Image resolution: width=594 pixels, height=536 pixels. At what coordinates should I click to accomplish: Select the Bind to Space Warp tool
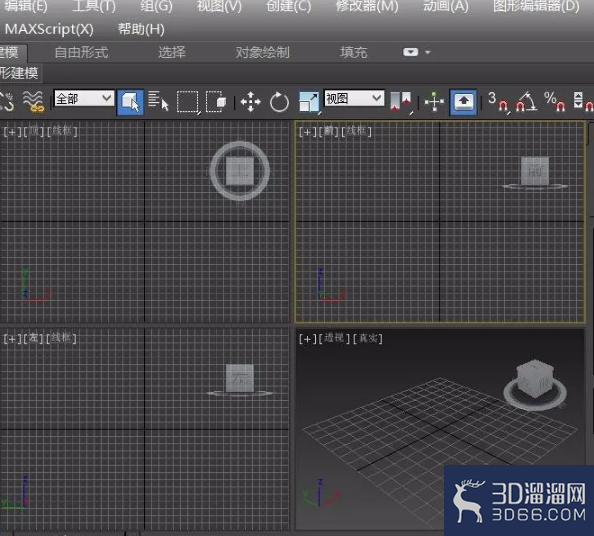(33, 102)
